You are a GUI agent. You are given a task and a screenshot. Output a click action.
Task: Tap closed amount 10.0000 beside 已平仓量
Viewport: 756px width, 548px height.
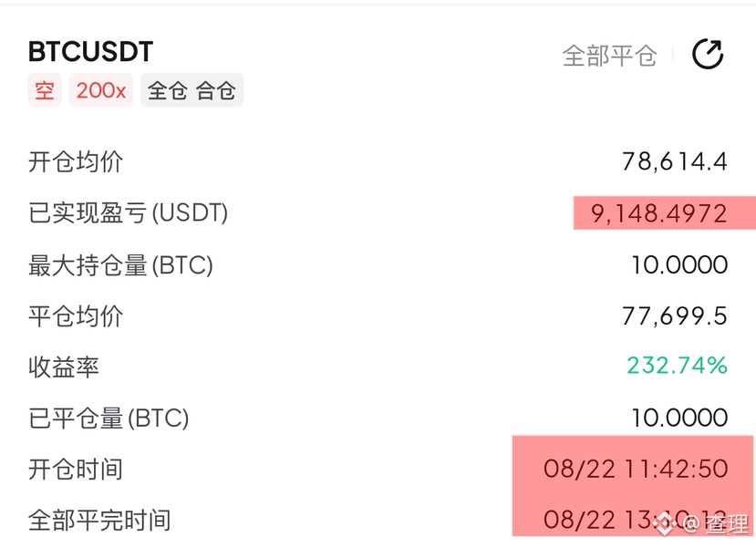point(679,418)
